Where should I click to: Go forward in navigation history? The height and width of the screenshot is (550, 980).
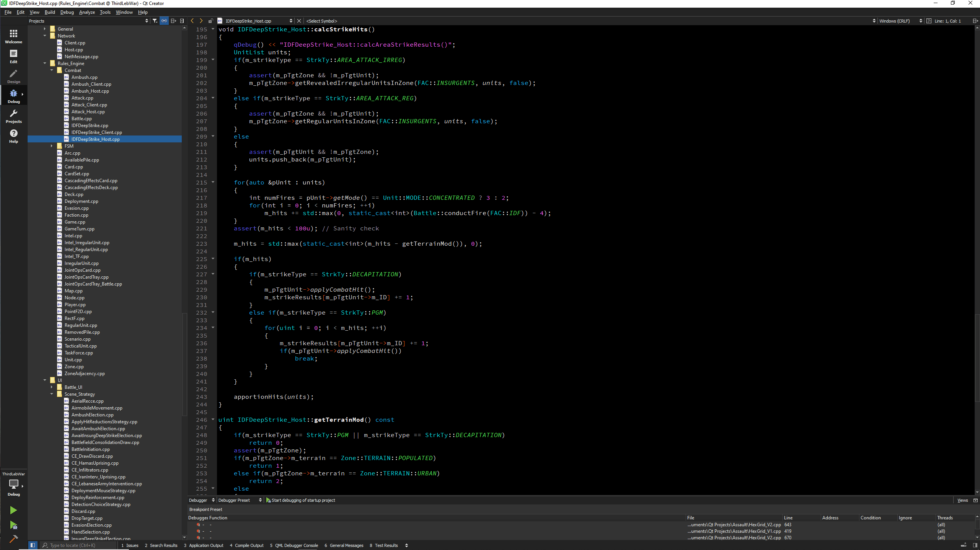201,21
